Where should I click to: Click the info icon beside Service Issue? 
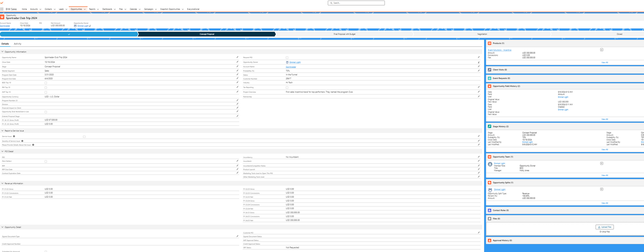(14, 136)
